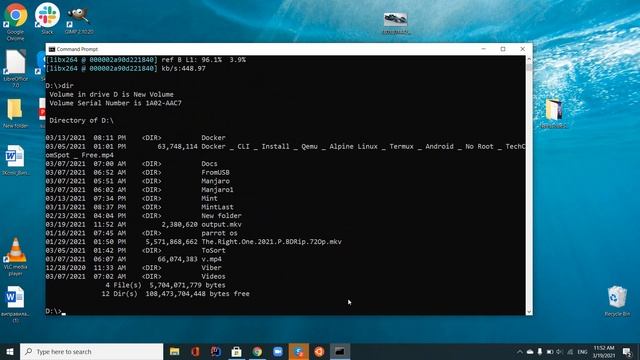The image size is (640, 360).
Task: Click the 'D:\>dir' command line
Action: [60, 86]
